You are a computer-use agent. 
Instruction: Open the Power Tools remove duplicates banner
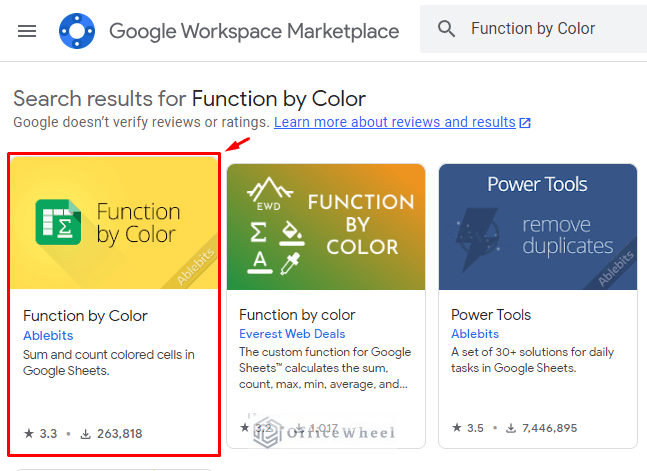[538, 227]
